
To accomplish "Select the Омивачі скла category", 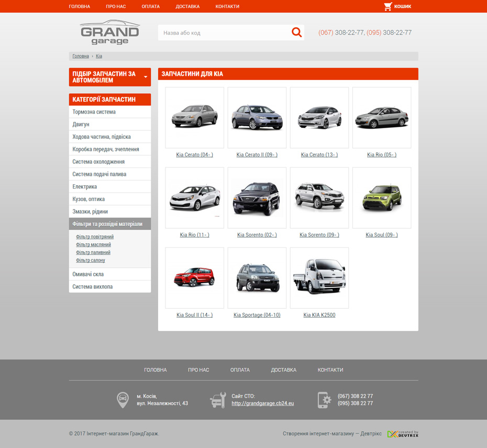I will [110, 274].
